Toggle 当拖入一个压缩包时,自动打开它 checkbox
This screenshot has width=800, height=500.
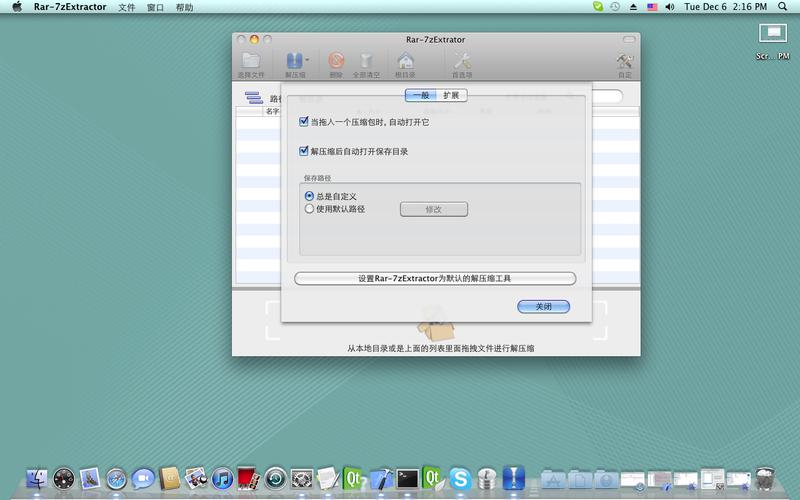(304, 121)
